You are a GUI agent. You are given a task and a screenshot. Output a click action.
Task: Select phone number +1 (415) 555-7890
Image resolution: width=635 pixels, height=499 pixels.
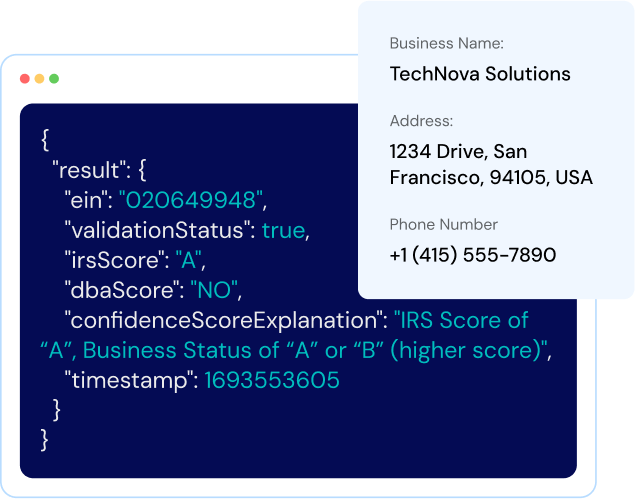473,255
